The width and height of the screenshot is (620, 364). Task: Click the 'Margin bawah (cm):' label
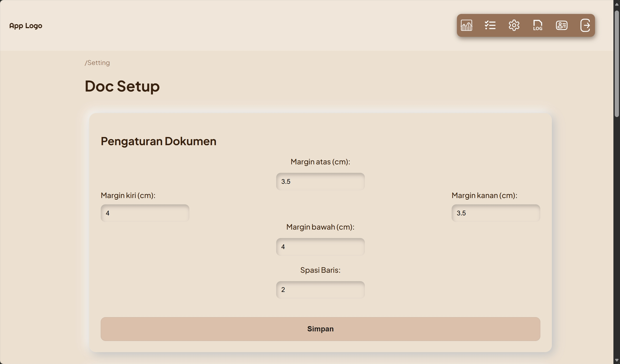click(320, 227)
